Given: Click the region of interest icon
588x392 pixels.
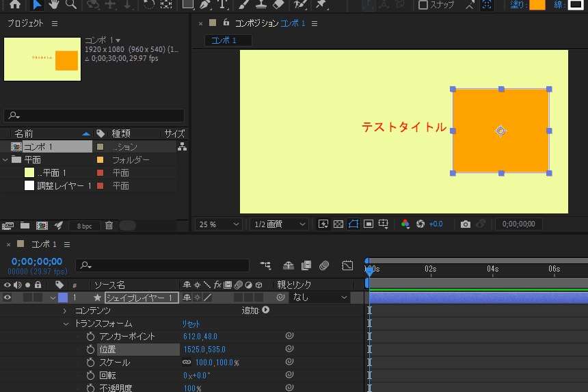Looking at the screenshot, I should (x=369, y=224).
